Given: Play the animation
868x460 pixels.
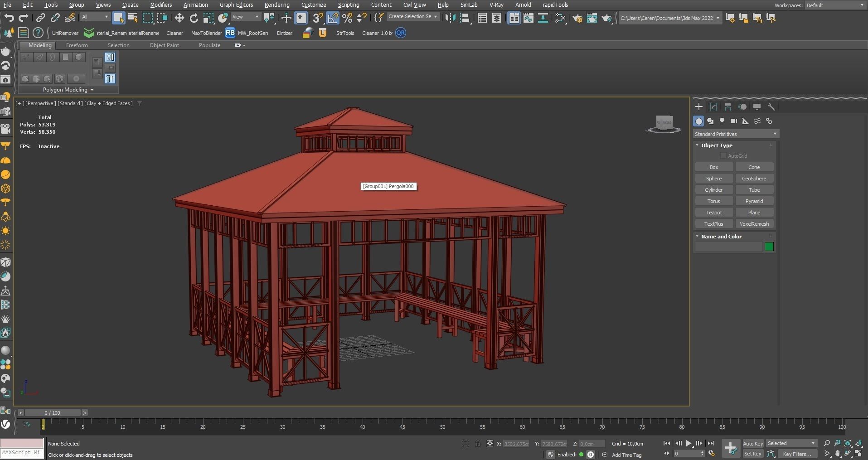Looking at the screenshot, I should 689,444.
